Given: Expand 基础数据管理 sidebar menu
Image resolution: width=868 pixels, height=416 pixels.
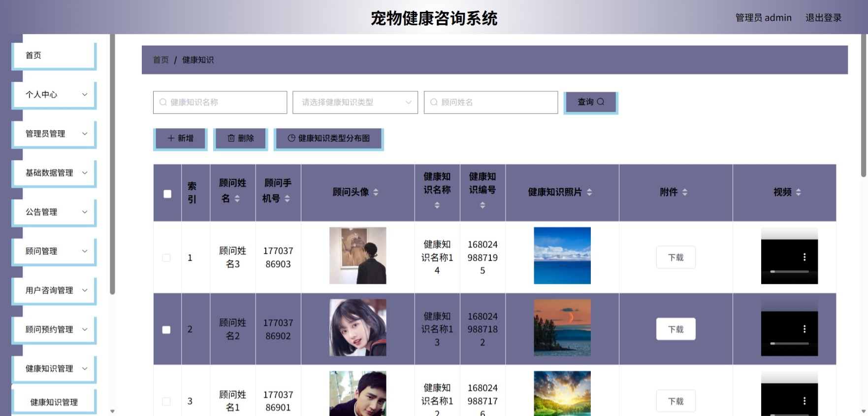Looking at the screenshot, I should point(54,173).
